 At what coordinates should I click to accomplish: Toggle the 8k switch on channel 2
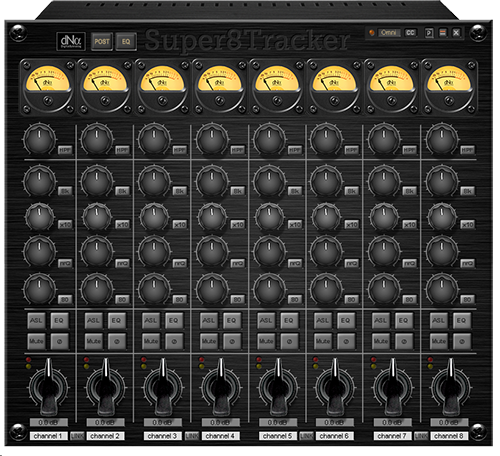point(122,191)
